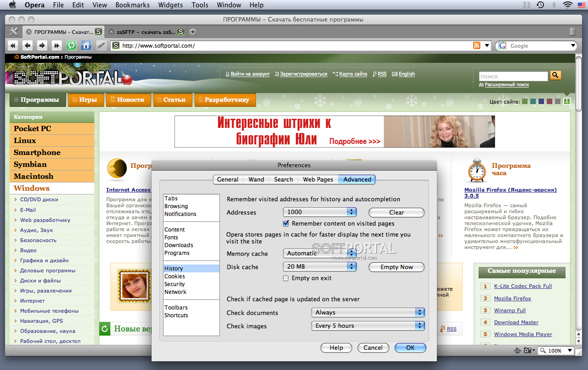Image resolution: width=588 pixels, height=370 pixels.
Task: Go forward using the Forward arrow
Action: (42, 45)
